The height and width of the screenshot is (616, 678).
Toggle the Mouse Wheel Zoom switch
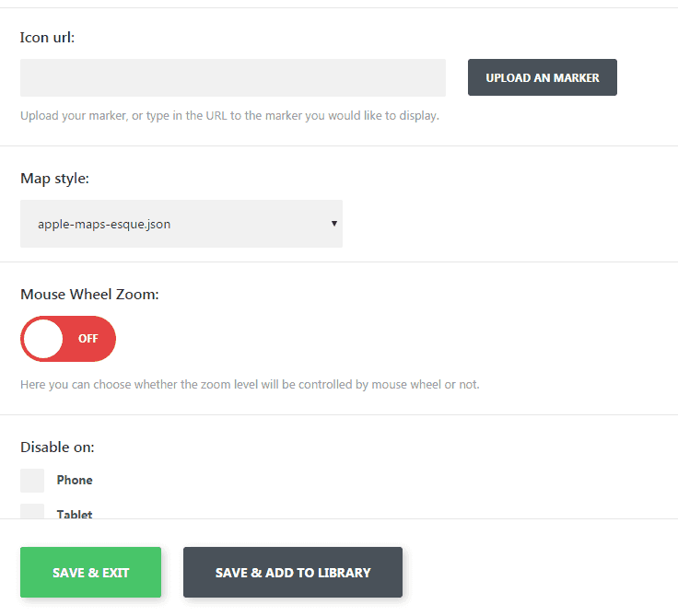click(x=68, y=339)
